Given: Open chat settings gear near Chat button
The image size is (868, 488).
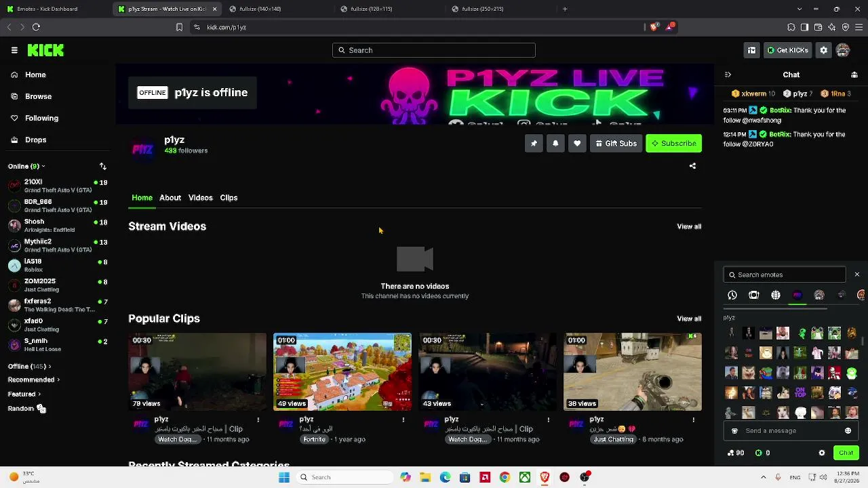Looking at the screenshot, I should [822, 453].
